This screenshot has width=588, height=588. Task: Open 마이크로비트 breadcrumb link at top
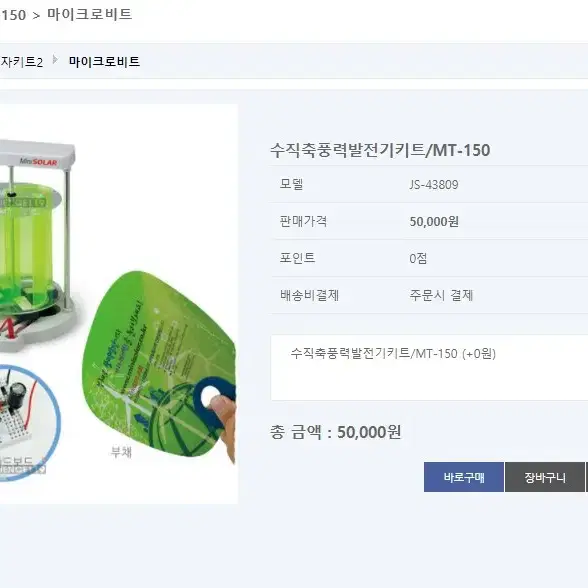click(90, 14)
